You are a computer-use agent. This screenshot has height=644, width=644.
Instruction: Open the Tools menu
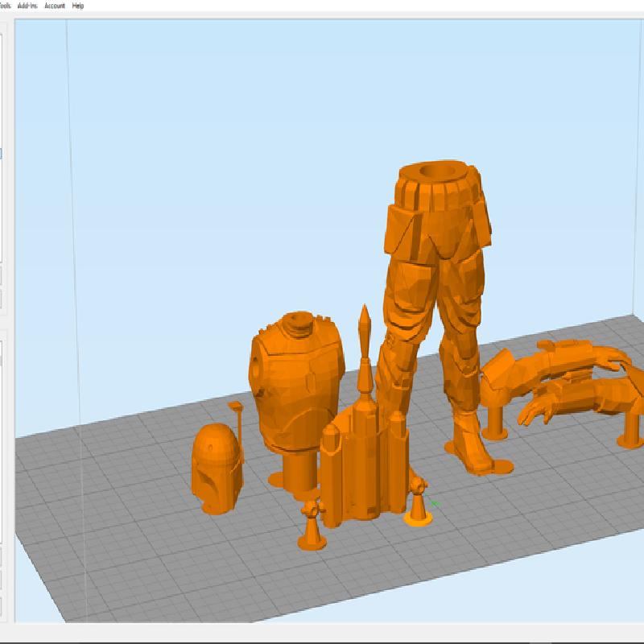(5, 6)
